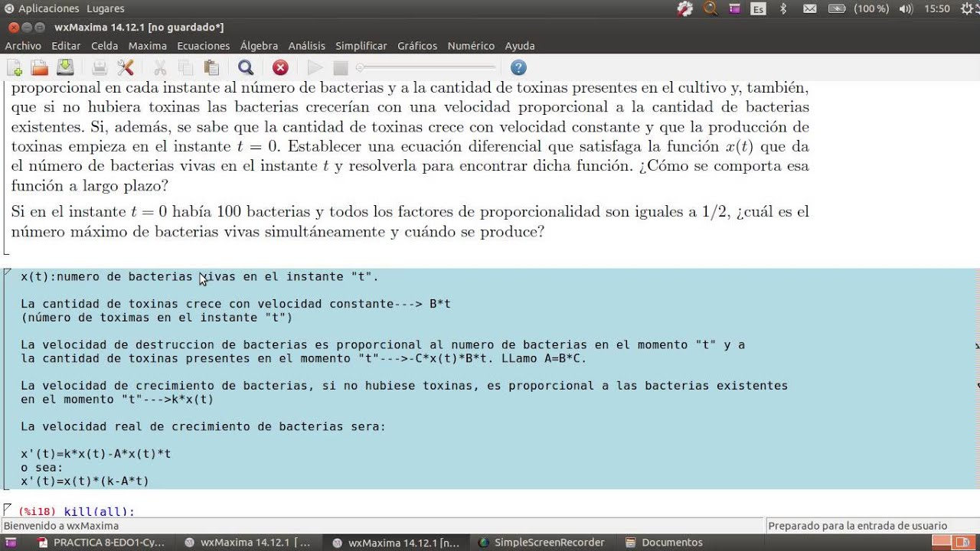Click the kill(all) input line
The image size is (980, 551).
(x=99, y=511)
